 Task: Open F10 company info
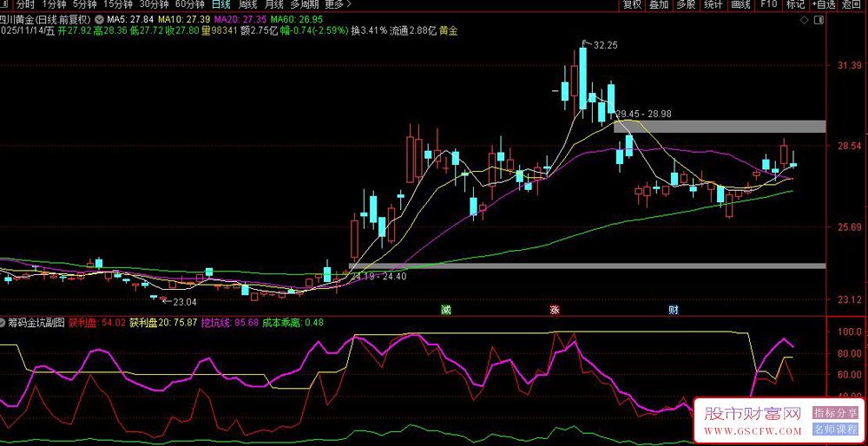pos(768,5)
